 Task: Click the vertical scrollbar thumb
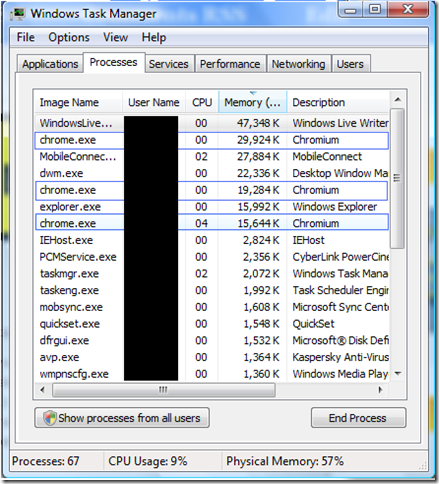pos(397,178)
